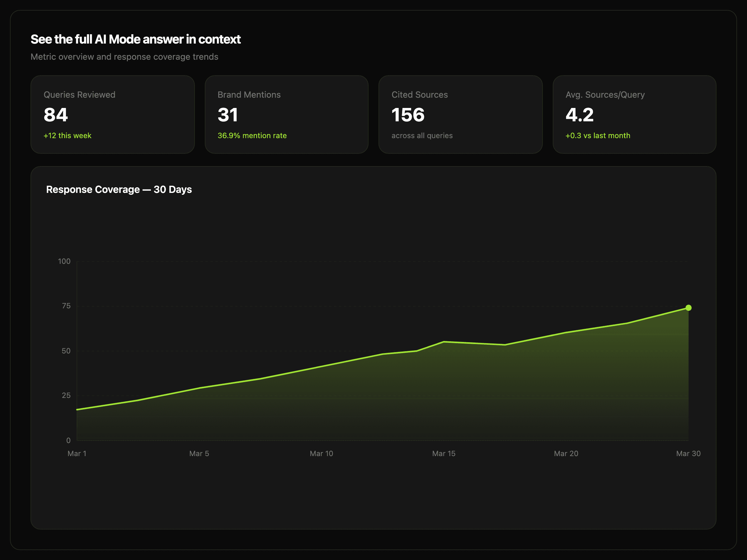This screenshot has height=560, width=747.
Task: Click the Response Coverage — 30 Days title
Action: (x=119, y=189)
